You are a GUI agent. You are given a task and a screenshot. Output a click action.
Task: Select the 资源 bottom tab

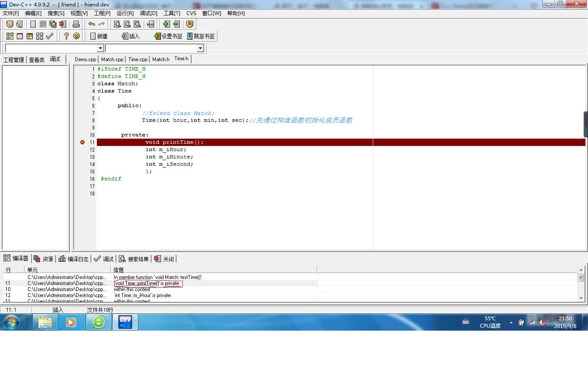pos(43,259)
